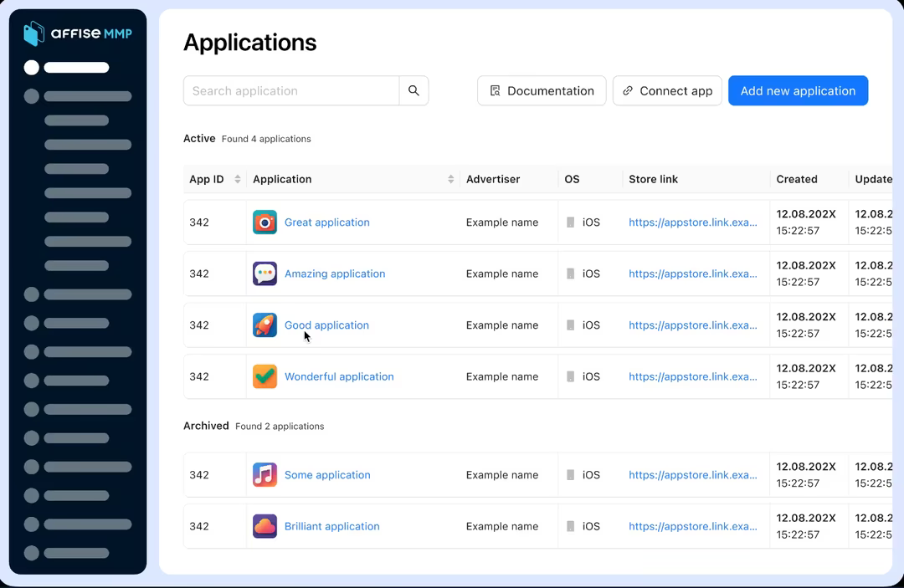904x588 pixels.
Task: Open the Great application camera icon
Action: (265, 222)
